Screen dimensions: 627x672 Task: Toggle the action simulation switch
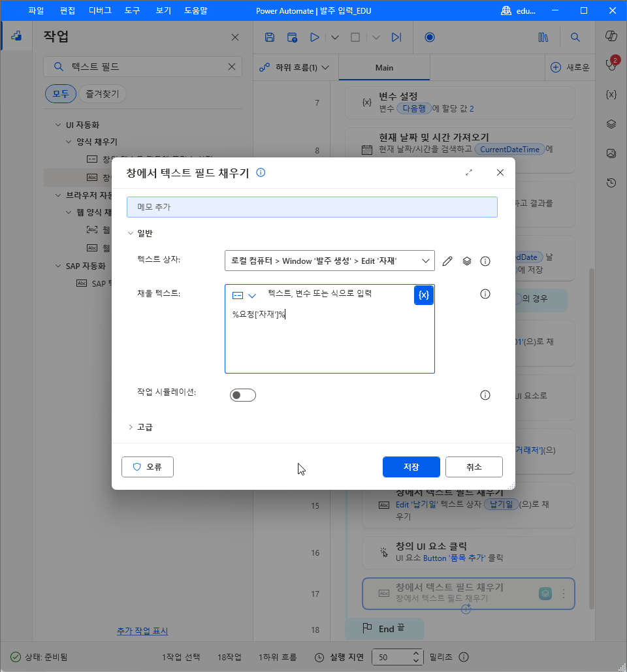coord(243,395)
